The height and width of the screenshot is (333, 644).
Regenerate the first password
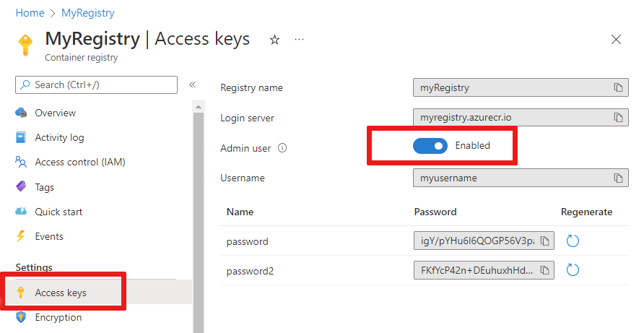573,241
